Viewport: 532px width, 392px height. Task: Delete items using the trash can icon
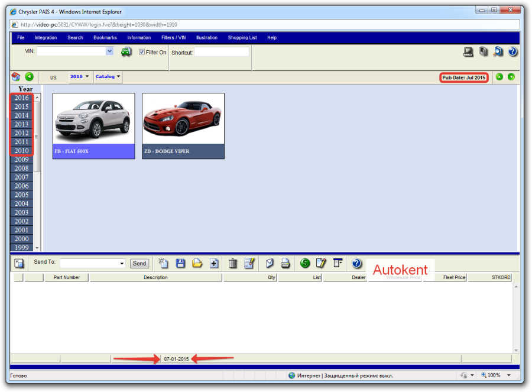point(233,263)
